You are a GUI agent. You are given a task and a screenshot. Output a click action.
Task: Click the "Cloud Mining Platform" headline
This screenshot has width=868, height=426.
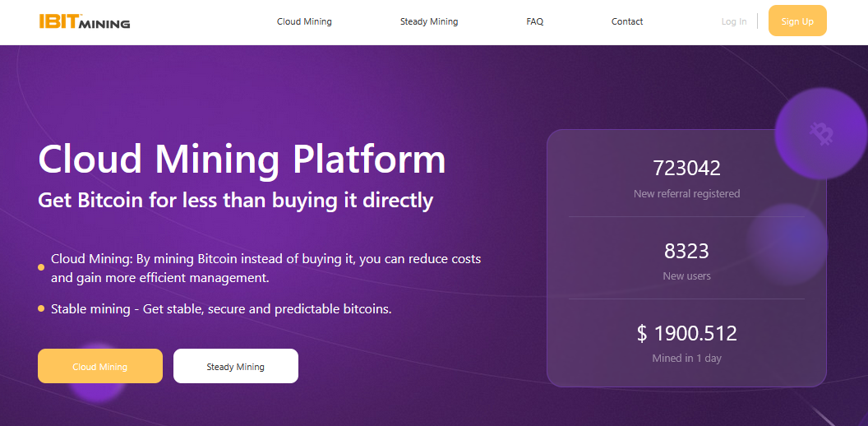pyautogui.click(x=242, y=160)
